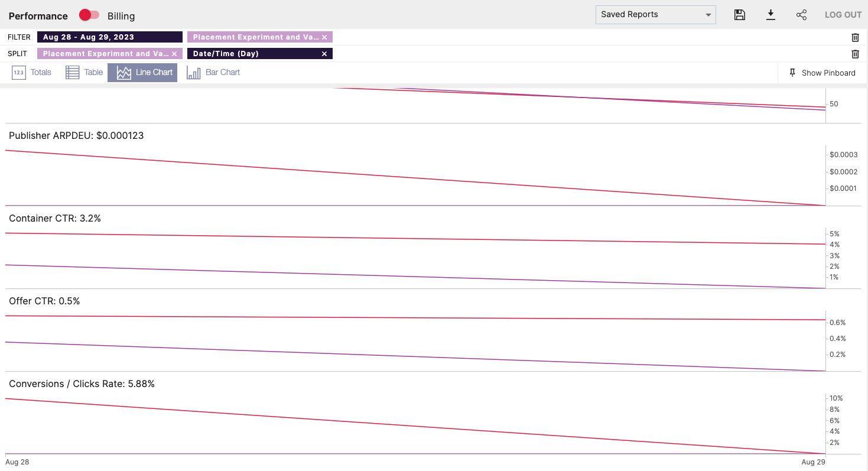Click the Show Pinboard button

click(x=823, y=73)
